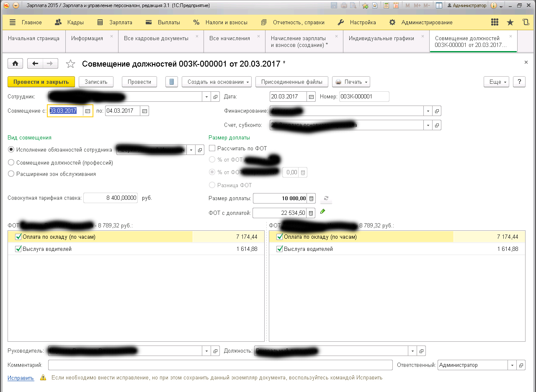Image resolution: width=536 pixels, height=392 pixels.
Task: Uncheck Выслуга водителей in the right ФОТ list
Action: tap(280, 249)
